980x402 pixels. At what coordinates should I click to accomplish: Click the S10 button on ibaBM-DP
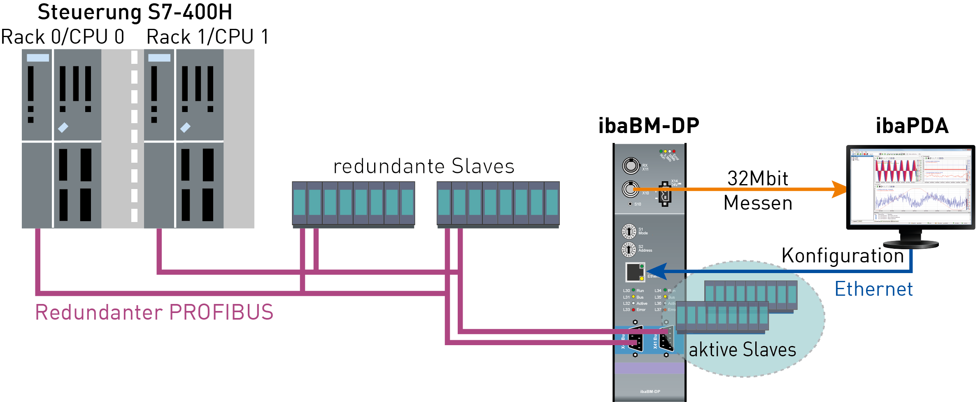coord(630,204)
